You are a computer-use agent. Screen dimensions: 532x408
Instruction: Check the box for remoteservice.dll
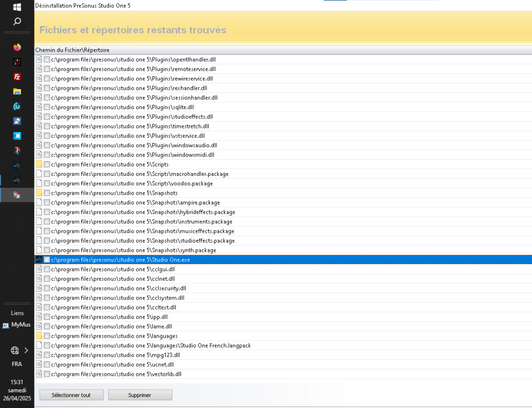coord(47,69)
